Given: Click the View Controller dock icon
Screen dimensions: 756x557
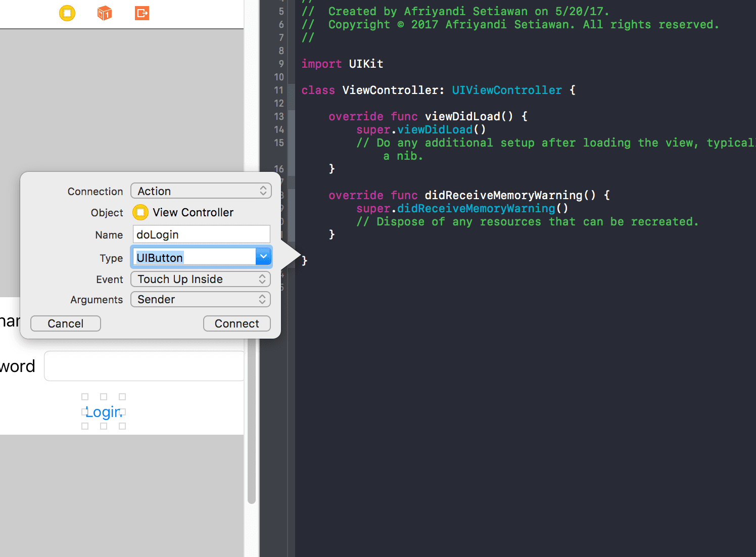Looking at the screenshot, I should click(67, 13).
